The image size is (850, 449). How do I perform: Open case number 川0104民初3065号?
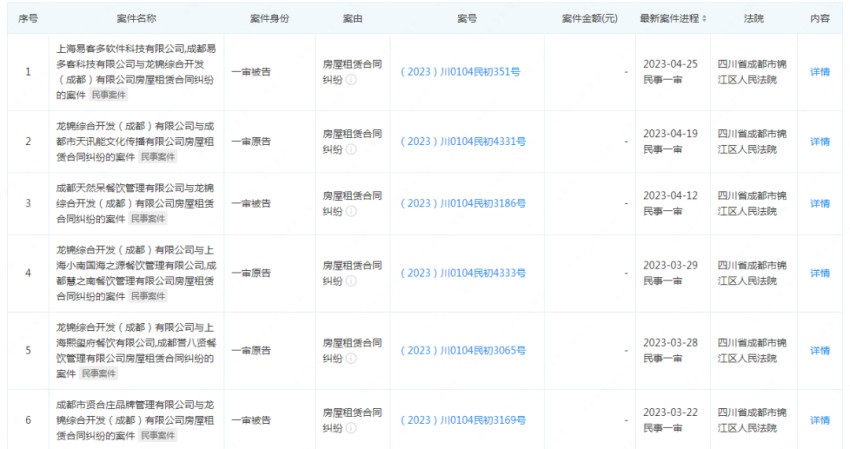click(463, 351)
